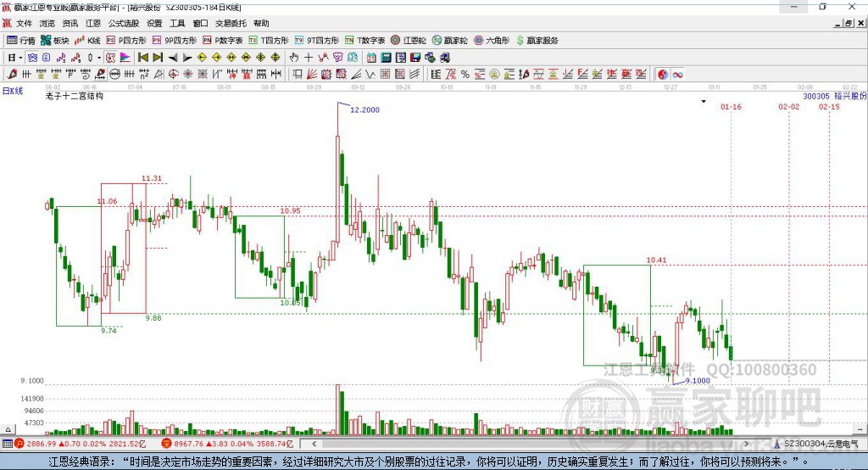Open the T数字表 number table

[x=364, y=41]
